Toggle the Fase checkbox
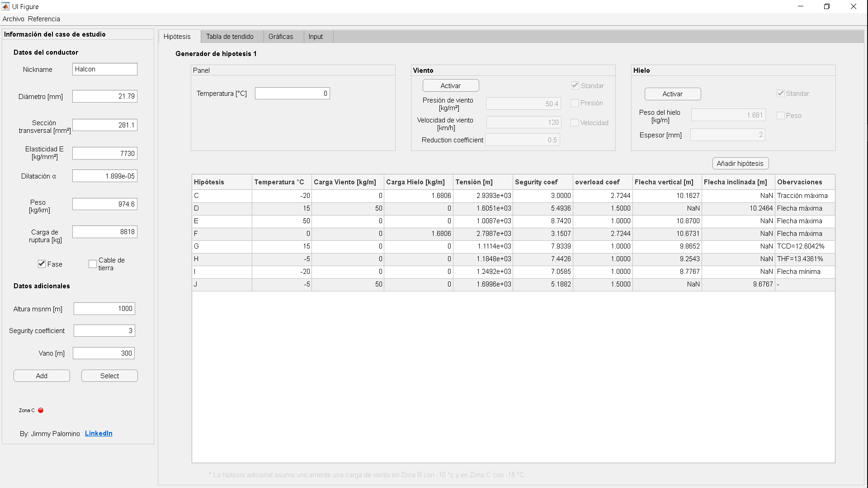Viewport: 868px width, 488px height. coord(42,264)
